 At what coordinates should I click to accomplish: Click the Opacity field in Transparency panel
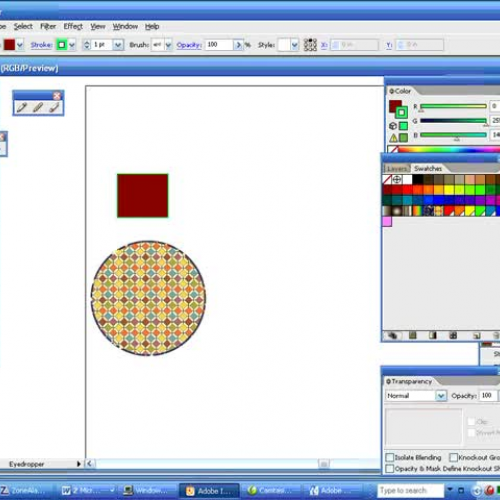click(488, 396)
